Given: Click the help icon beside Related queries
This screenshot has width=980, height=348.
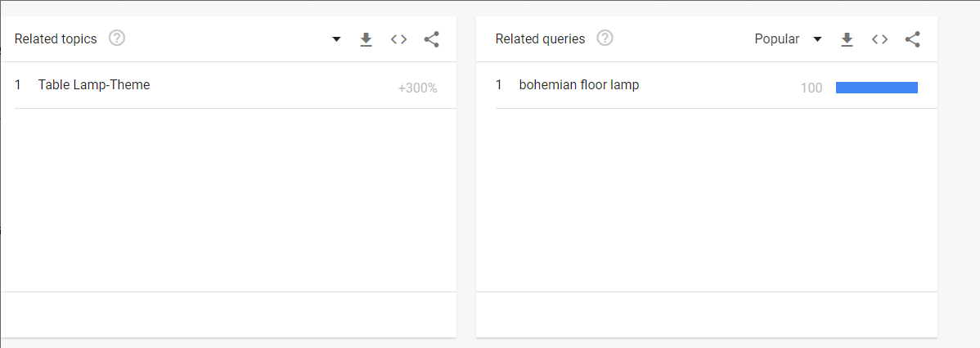Looking at the screenshot, I should pyautogui.click(x=605, y=38).
